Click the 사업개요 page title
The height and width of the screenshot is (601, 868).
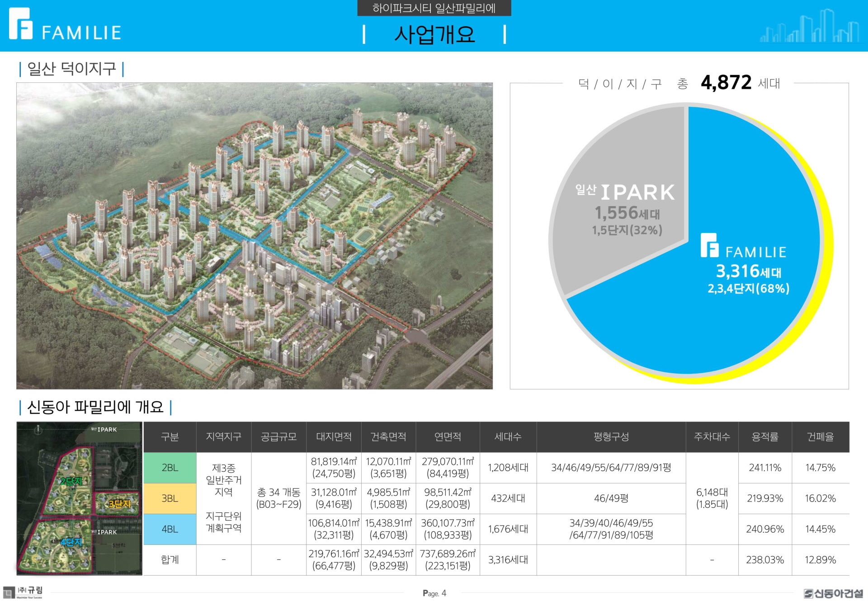click(434, 34)
